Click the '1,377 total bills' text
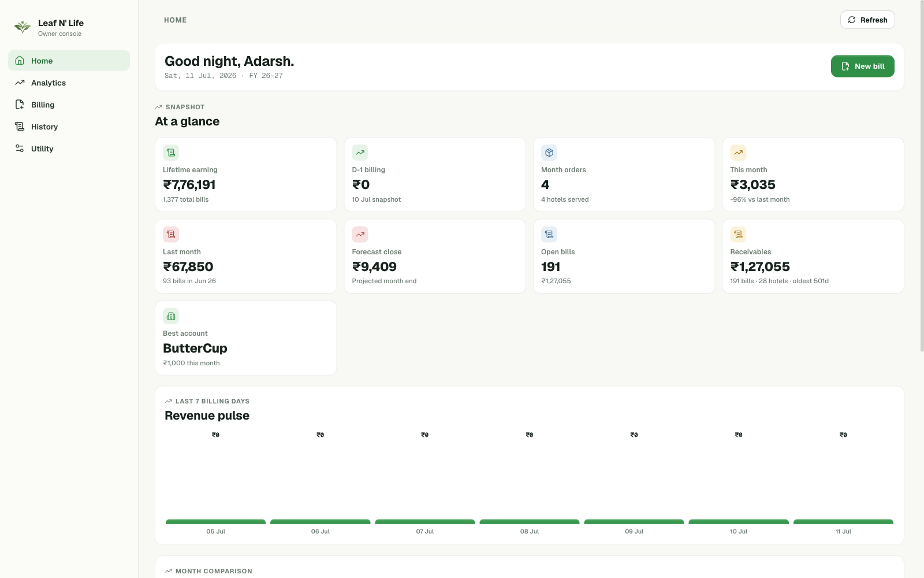The image size is (924, 578). click(x=186, y=199)
